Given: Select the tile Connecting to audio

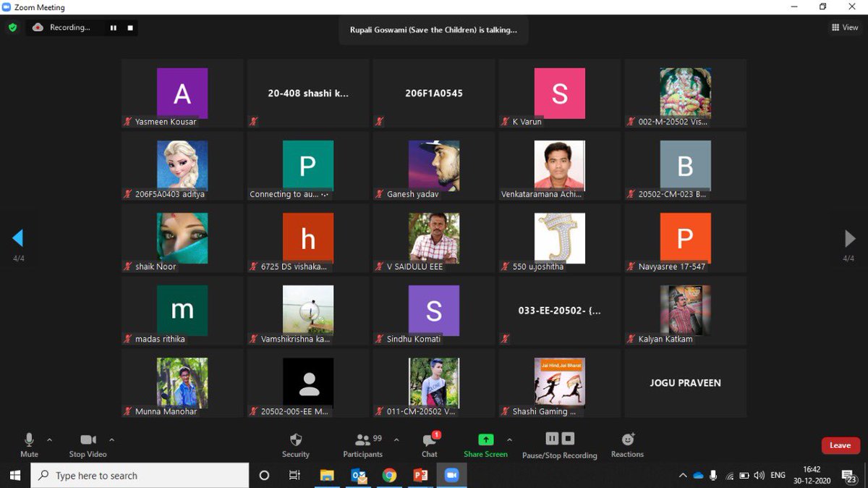Looking at the screenshot, I should coord(308,166).
